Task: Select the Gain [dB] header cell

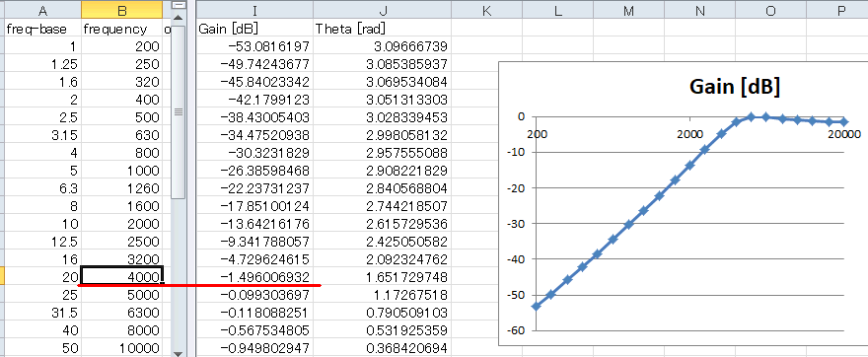Action: (x=254, y=29)
